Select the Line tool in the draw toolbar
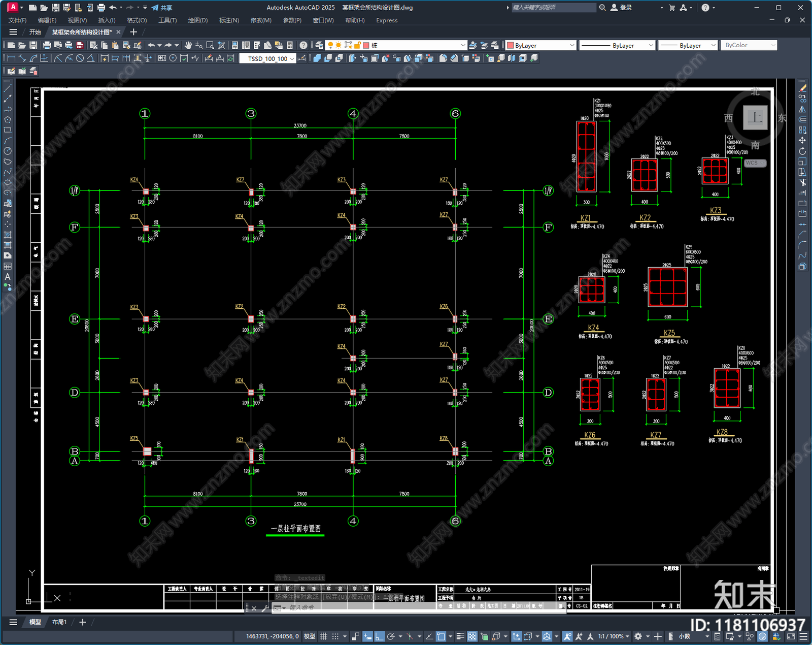The height and width of the screenshot is (645, 812). pos(8,88)
